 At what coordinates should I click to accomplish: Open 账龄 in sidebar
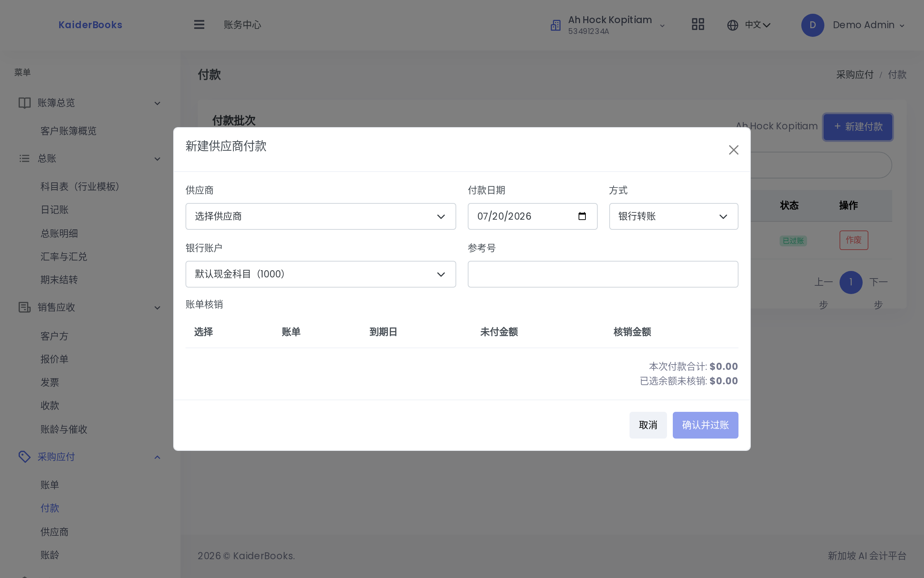pos(50,555)
